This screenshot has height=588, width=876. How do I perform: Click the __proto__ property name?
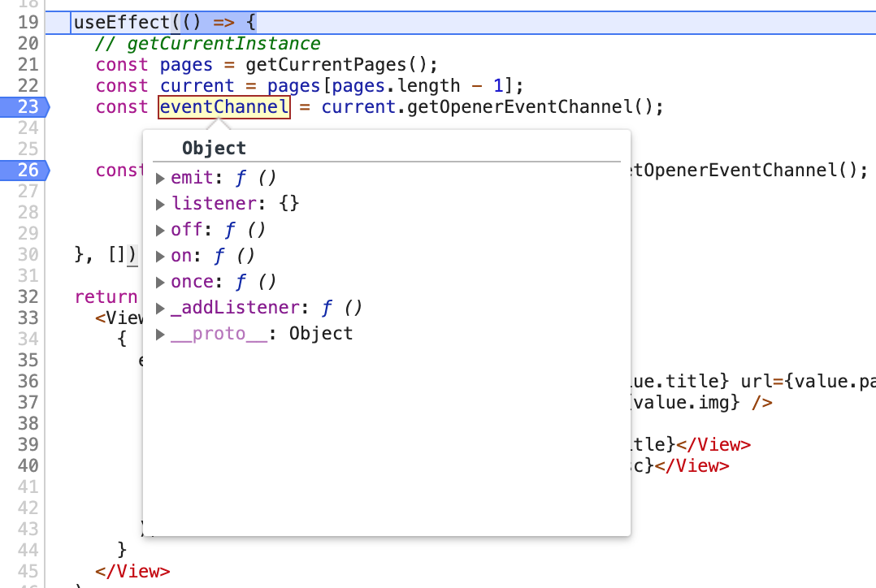(219, 334)
